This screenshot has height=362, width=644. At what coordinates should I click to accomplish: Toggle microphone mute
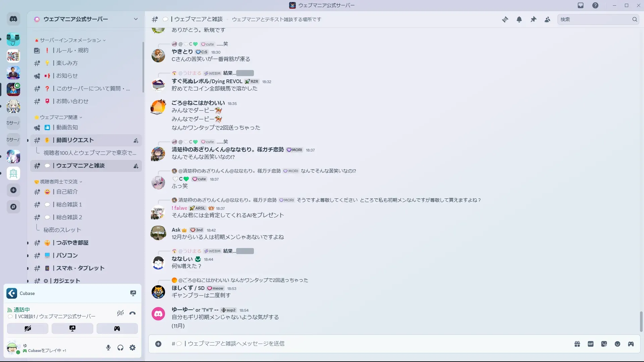point(108,348)
